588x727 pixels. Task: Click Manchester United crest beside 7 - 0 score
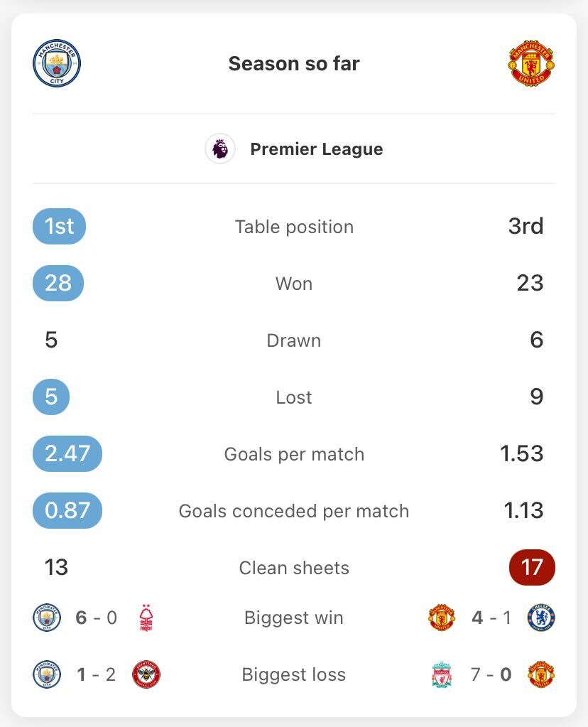tap(541, 674)
